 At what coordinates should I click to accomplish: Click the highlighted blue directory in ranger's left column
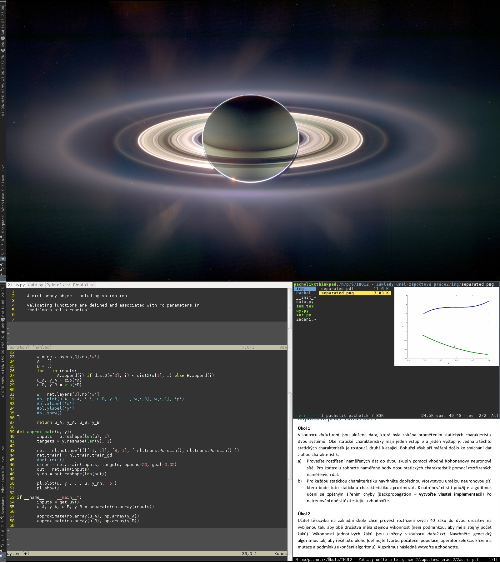[x=305, y=289]
